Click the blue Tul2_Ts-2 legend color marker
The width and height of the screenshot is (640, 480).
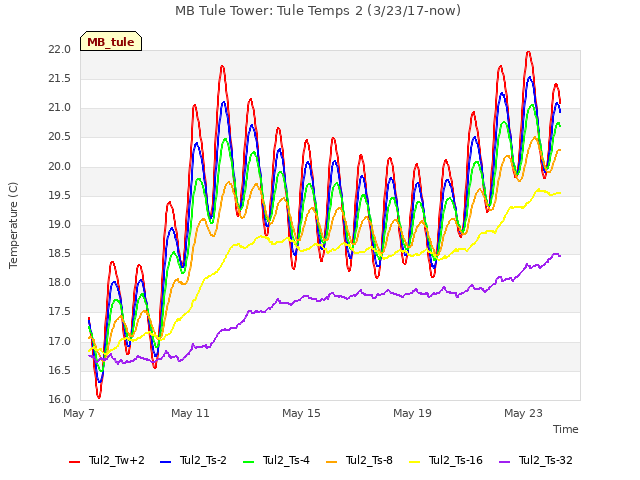point(165,462)
